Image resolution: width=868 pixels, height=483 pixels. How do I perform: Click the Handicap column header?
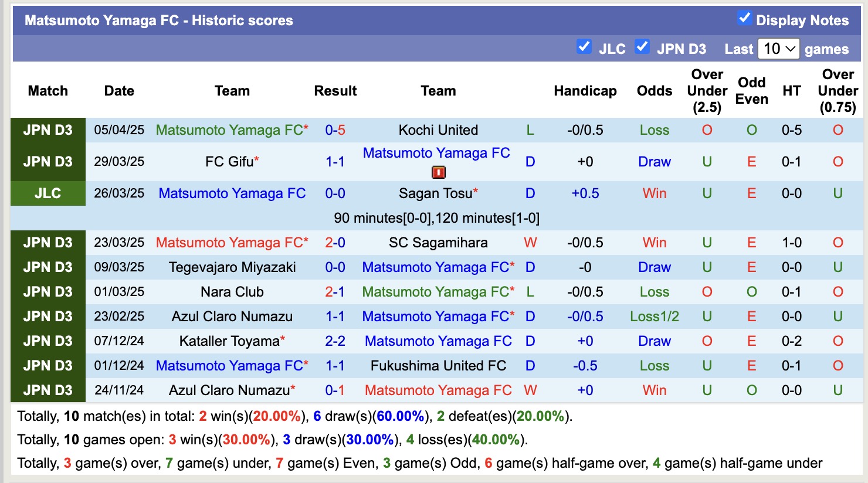click(585, 91)
